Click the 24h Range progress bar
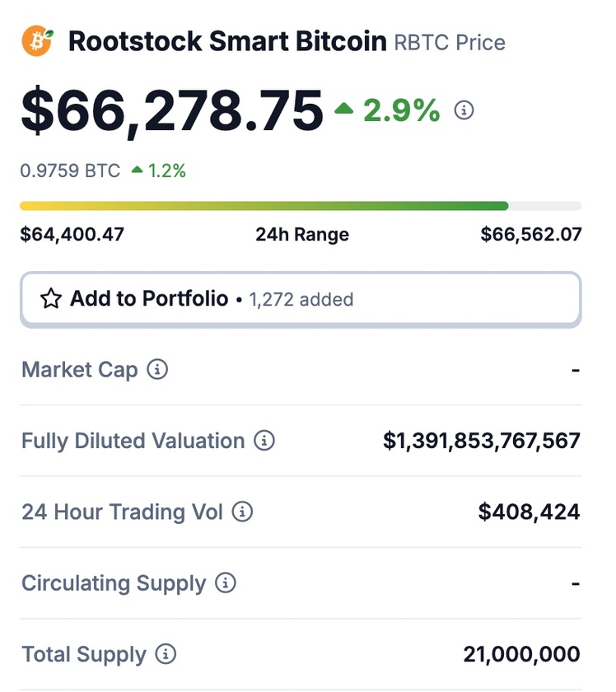Viewport: 616px width, 692px height. pos(301,206)
